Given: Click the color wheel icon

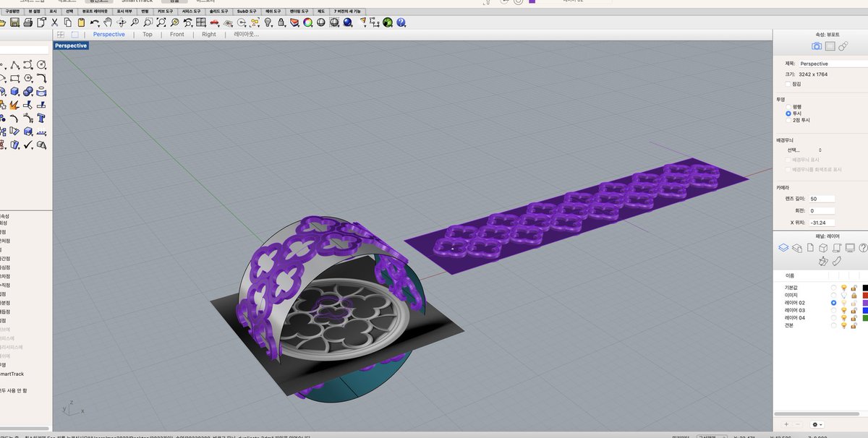Looking at the screenshot, I should [307, 22].
